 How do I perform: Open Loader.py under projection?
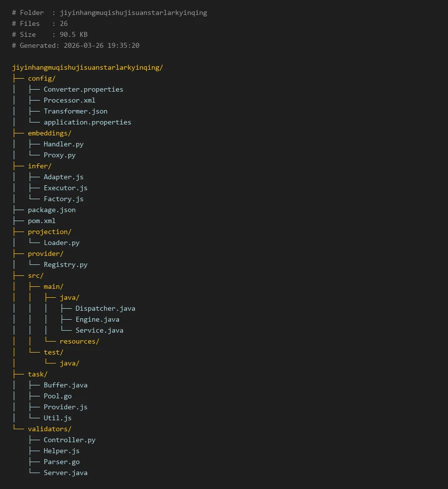61,243
